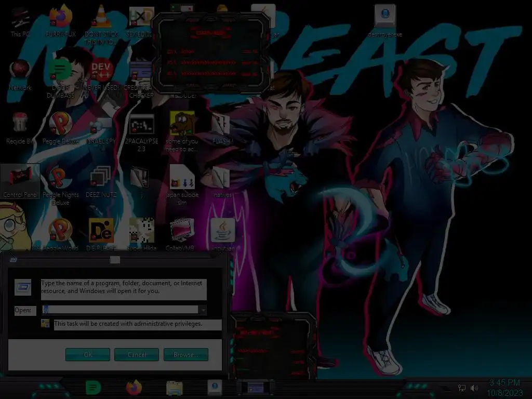Select the CollabVMB desktop shortcut
The width and height of the screenshot is (532, 399).
point(182,234)
